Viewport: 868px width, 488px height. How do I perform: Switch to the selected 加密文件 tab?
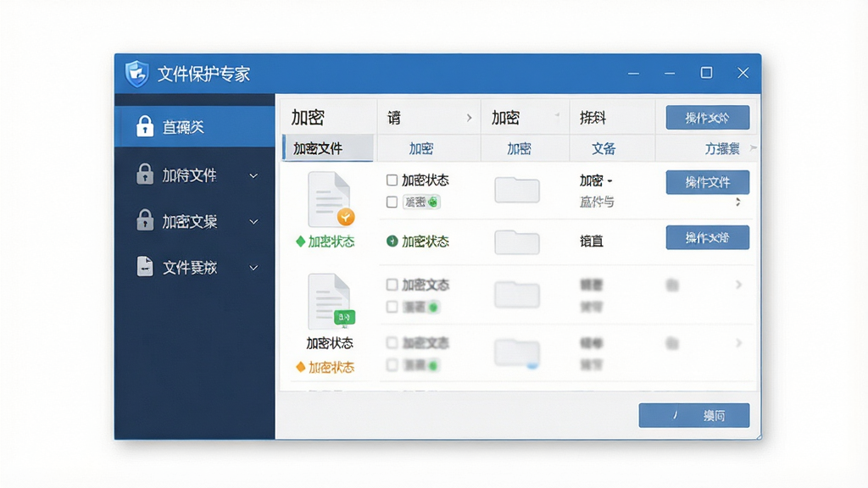tap(328, 148)
